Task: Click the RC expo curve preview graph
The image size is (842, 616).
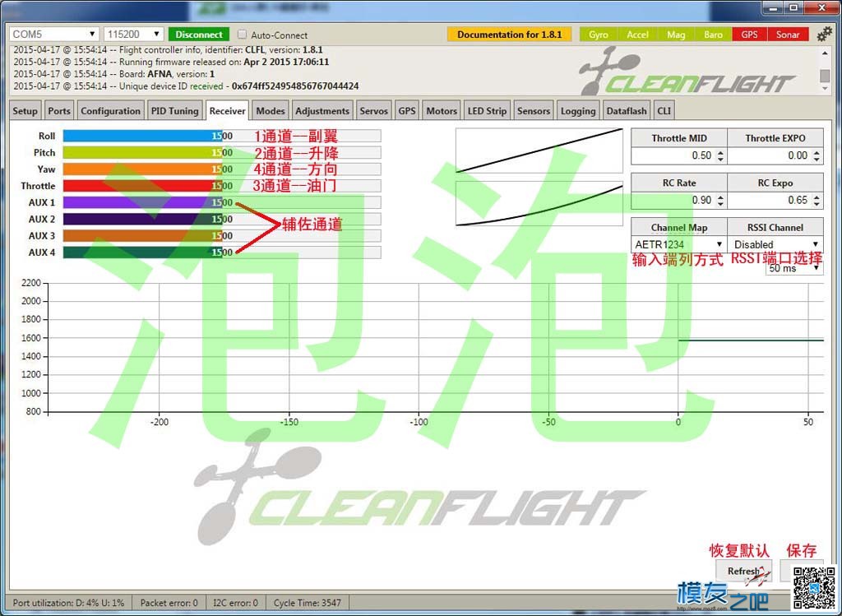Action: [539, 203]
